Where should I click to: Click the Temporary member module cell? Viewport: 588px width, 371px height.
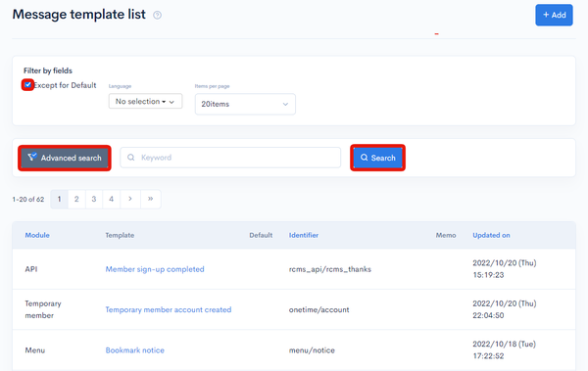click(x=43, y=309)
